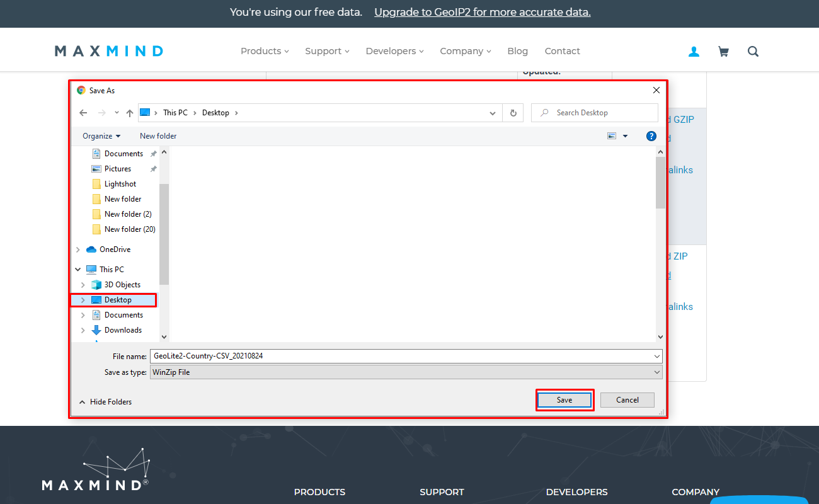
Task: Open the Organize menu
Action: 101,136
